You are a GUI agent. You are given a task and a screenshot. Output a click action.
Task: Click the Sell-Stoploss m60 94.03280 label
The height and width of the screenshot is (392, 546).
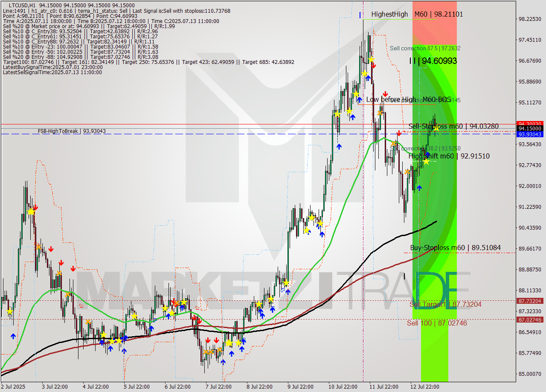tap(452, 127)
